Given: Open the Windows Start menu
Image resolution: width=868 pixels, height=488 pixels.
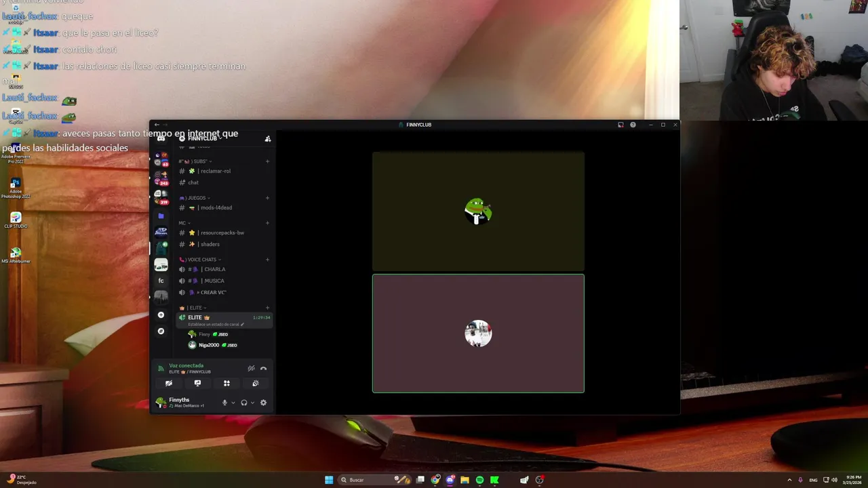Looking at the screenshot, I should coord(329,480).
